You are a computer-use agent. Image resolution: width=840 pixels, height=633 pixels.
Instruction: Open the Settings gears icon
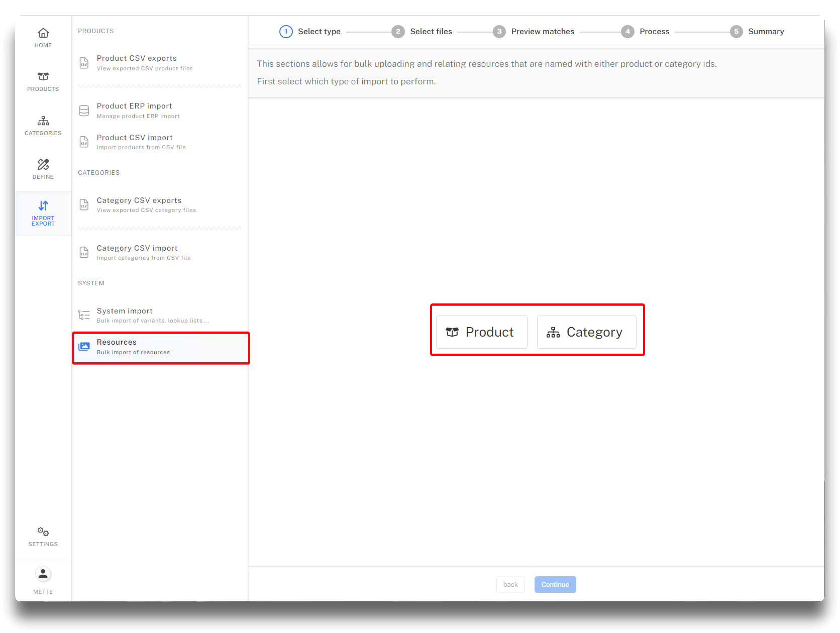[x=43, y=532]
